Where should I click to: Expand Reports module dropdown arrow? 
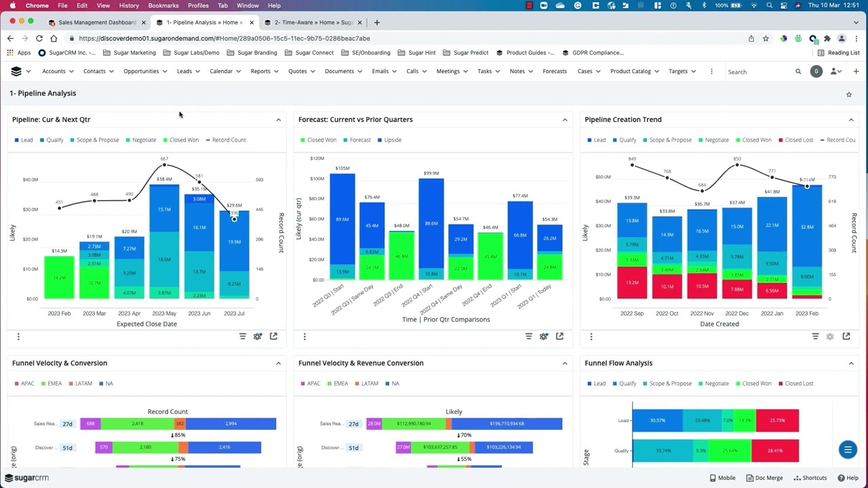point(277,71)
